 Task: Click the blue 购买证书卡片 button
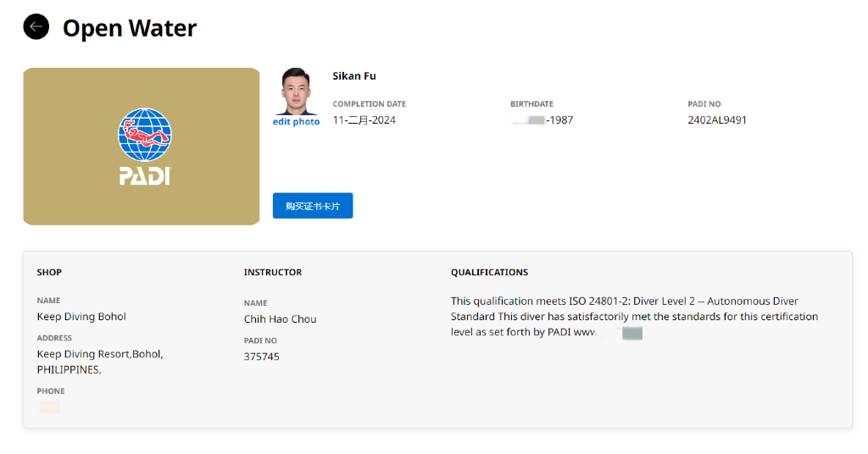pyautogui.click(x=313, y=206)
